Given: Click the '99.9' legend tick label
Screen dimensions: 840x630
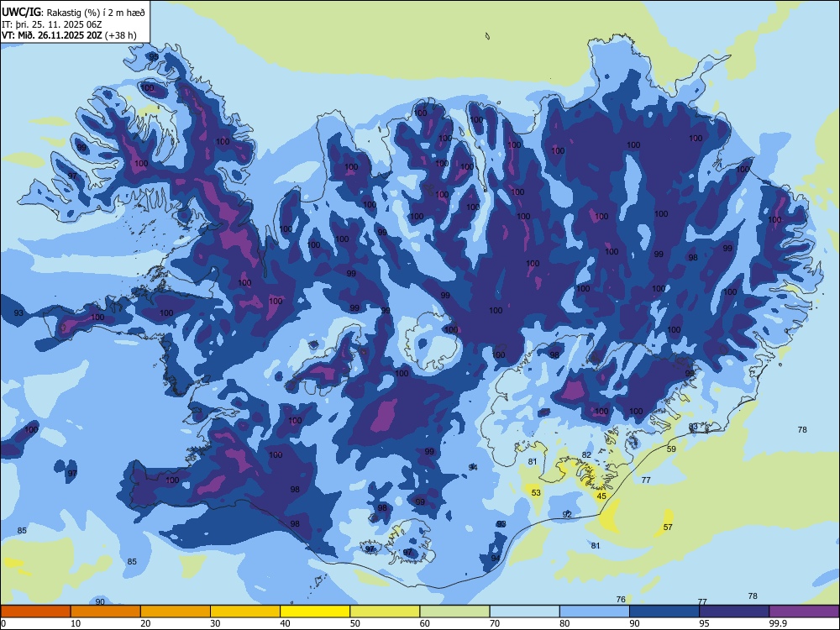Looking at the screenshot, I should (778, 623).
